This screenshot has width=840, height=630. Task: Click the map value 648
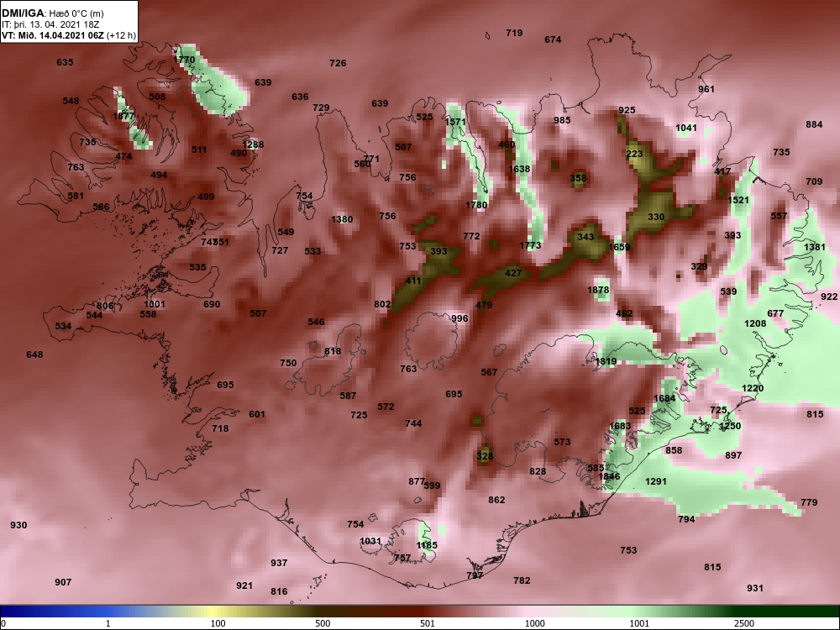click(34, 354)
